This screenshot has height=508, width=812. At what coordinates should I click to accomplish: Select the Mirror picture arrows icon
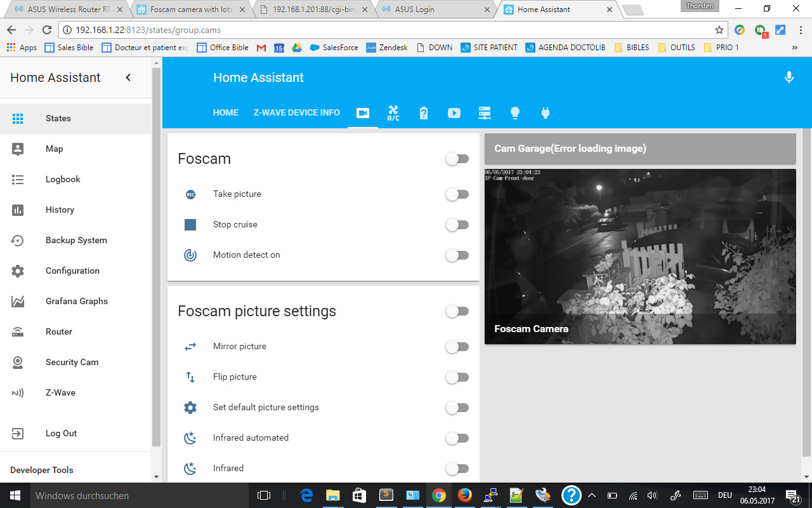pyautogui.click(x=190, y=347)
